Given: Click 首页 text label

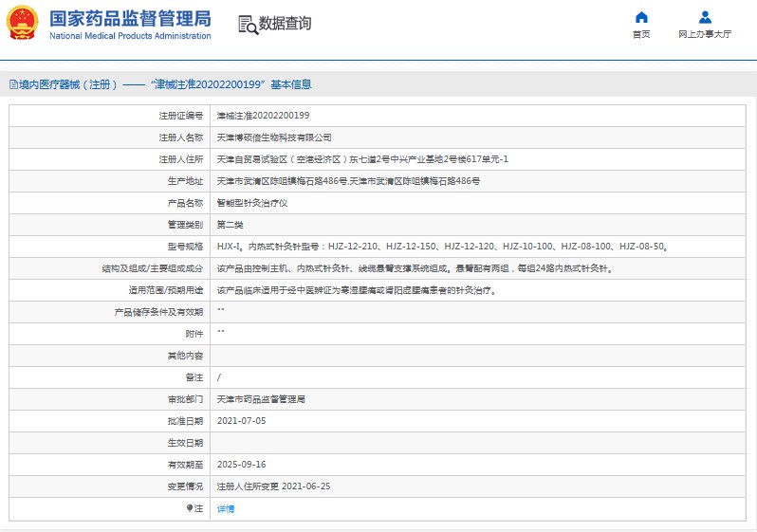Looking at the screenshot, I should [641, 34].
